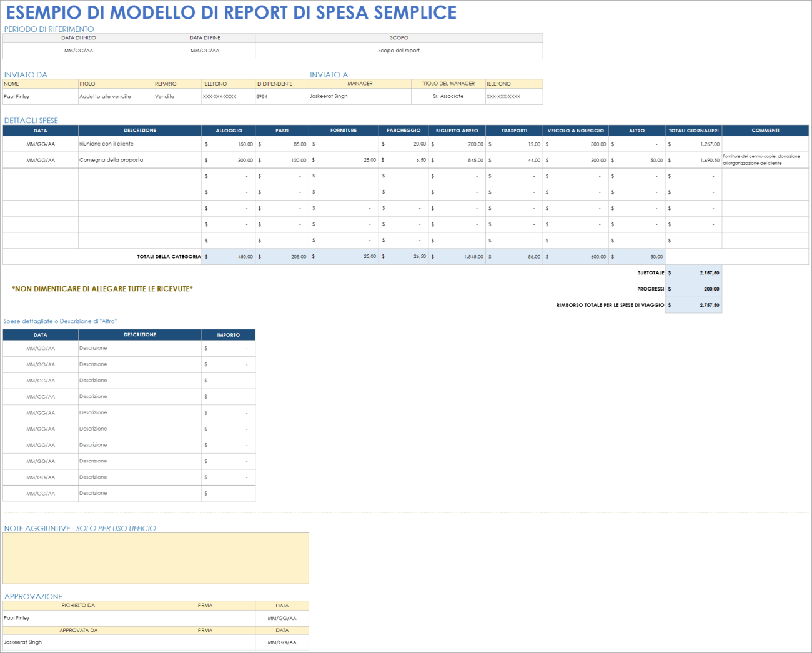
Task: Click the PROGRESSI amount cell showing 200,00
Action: [x=693, y=289]
